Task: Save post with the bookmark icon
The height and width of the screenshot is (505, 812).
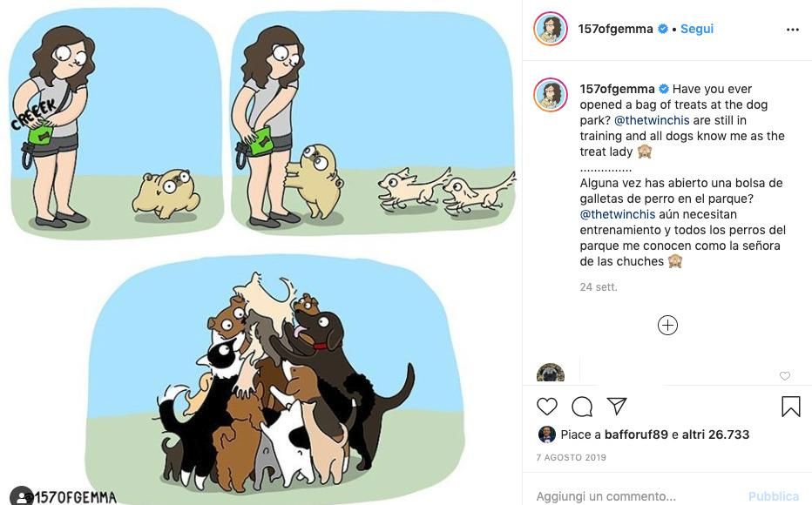Action: point(790,407)
